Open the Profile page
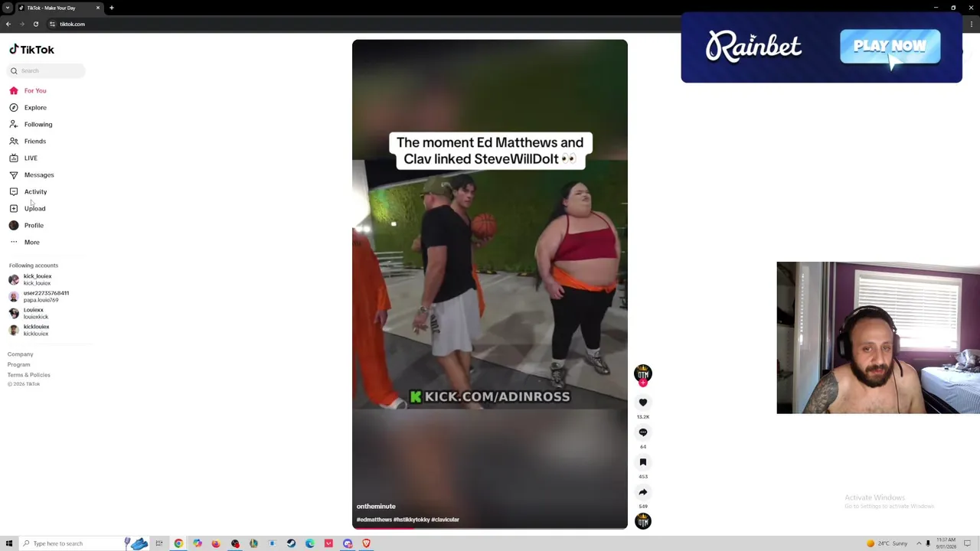Screen dimensions: 980x551 coord(26,225)
